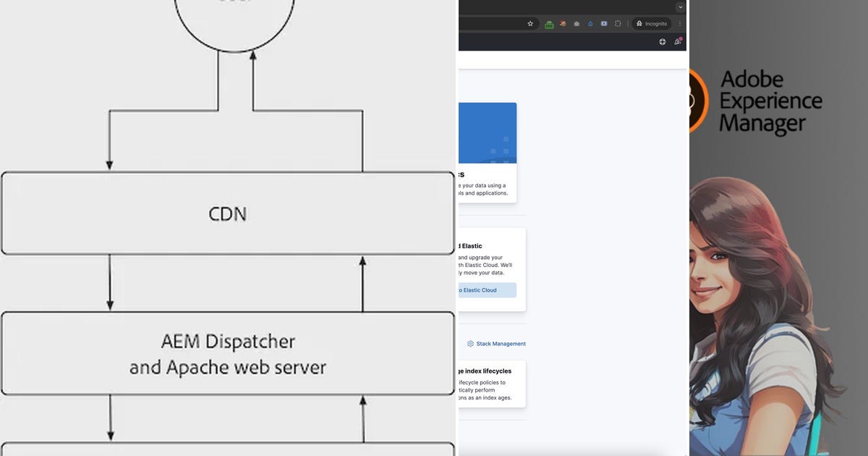Open the notifications icon with the pink badge
The width and height of the screenshot is (868, 456).
pyautogui.click(x=678, y=41)
